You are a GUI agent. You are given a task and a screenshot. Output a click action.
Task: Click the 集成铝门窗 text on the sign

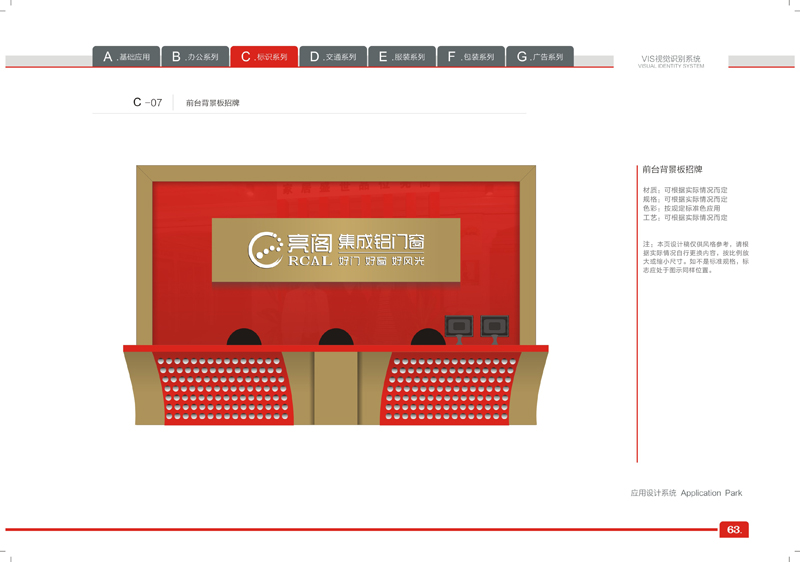click(381, 242)
